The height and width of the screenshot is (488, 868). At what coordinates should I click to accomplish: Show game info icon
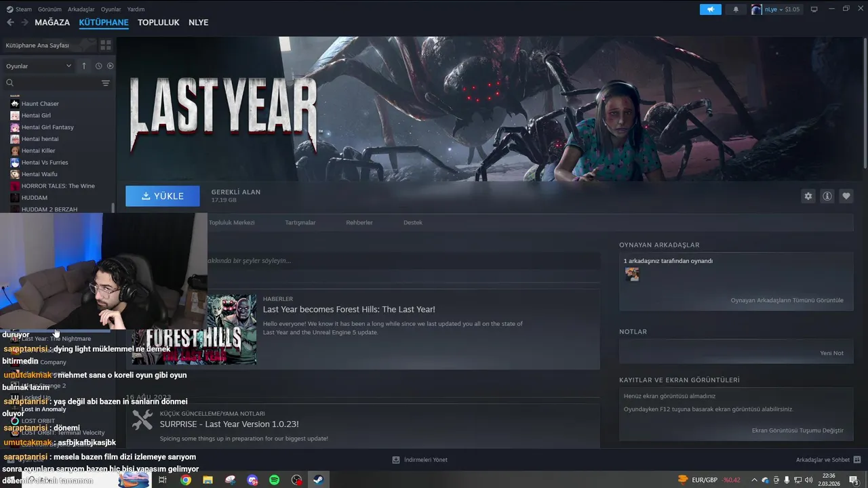tap(827, 196)
